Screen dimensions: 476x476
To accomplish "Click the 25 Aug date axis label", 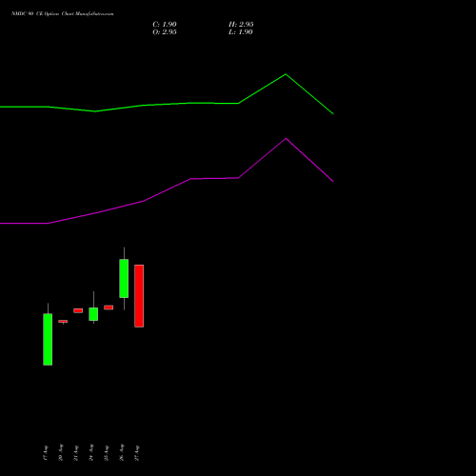I will (107, 453).
